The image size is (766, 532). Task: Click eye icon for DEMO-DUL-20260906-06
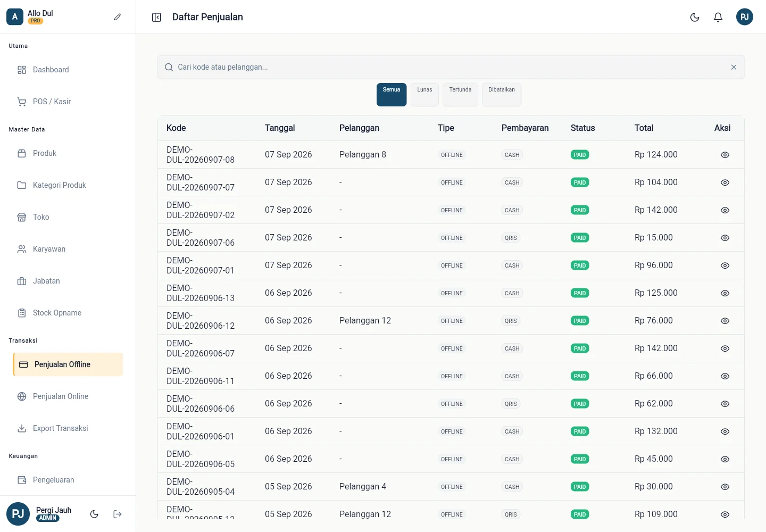pos(725,404)
